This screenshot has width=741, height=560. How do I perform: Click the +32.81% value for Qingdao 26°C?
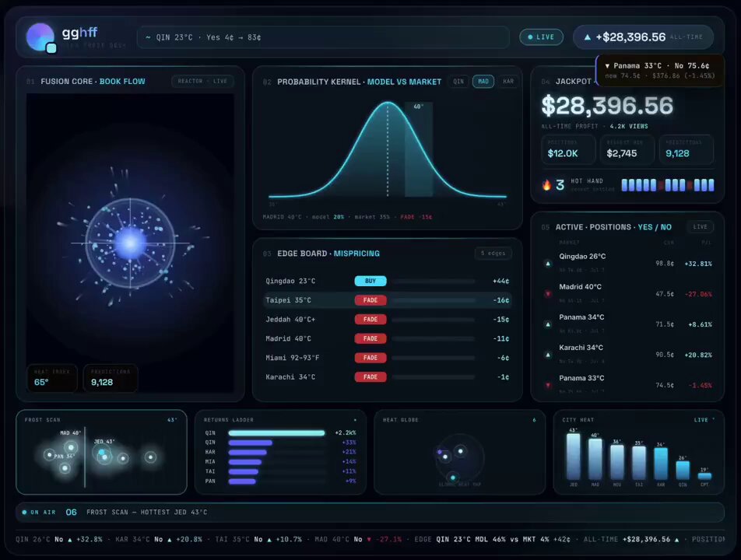[x=698, y=264]
